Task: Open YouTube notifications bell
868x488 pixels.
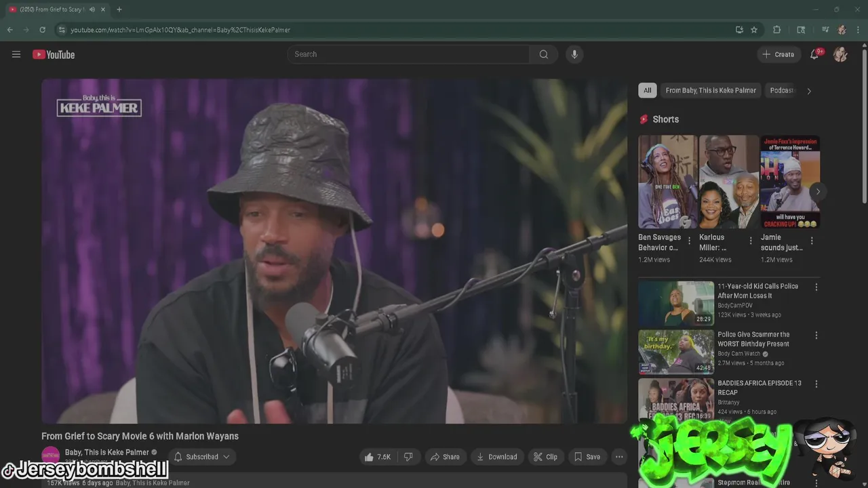Action: pos(814,54)
